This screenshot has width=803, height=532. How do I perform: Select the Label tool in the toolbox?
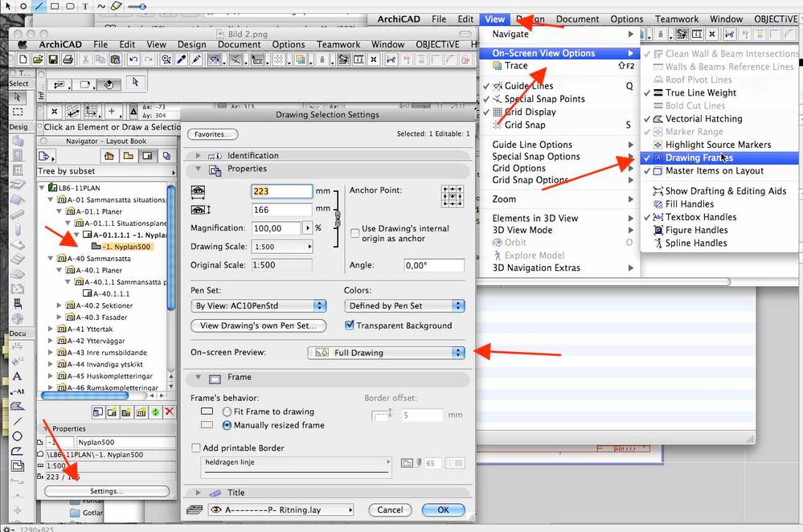click(17, 391)
